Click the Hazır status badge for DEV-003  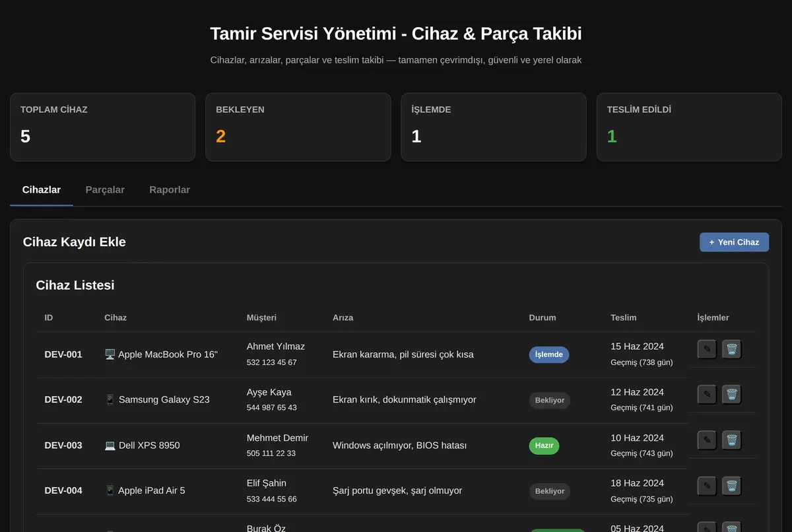coord(544,446)
